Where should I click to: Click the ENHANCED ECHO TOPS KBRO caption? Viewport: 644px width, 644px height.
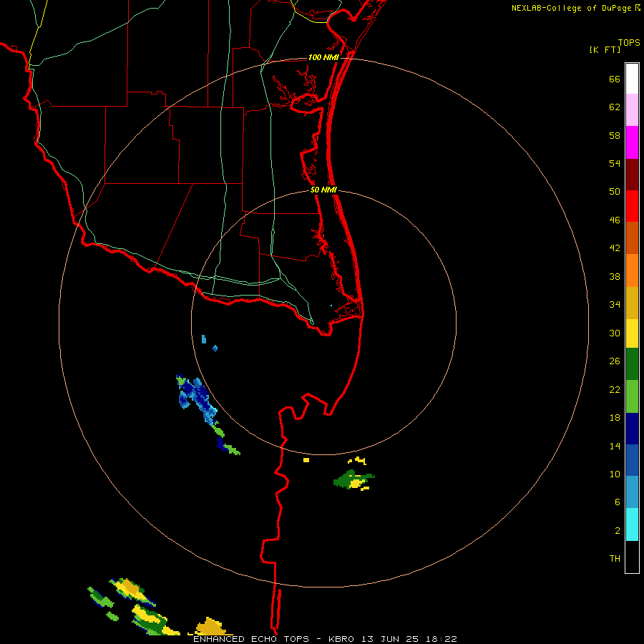tap(325, 639)
